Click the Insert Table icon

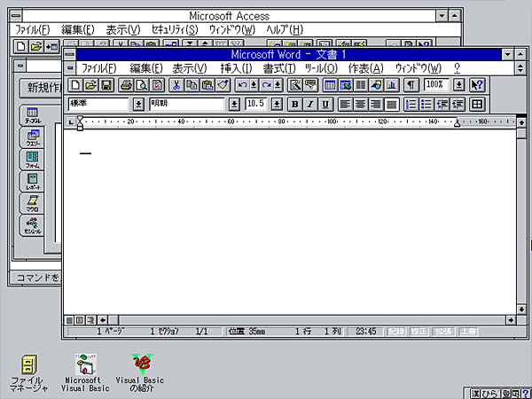(330, 85)
